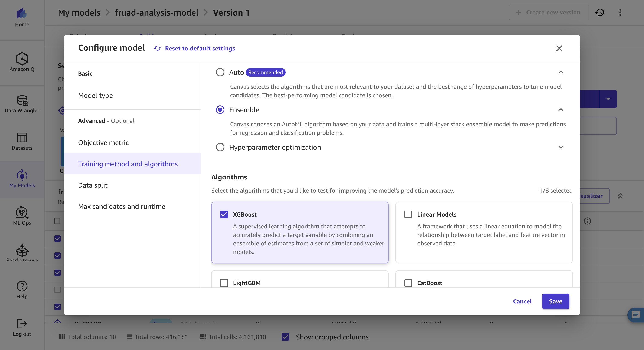Click the Total rows: 416,181 status
The image size is (644, 350).
[158, 337]
